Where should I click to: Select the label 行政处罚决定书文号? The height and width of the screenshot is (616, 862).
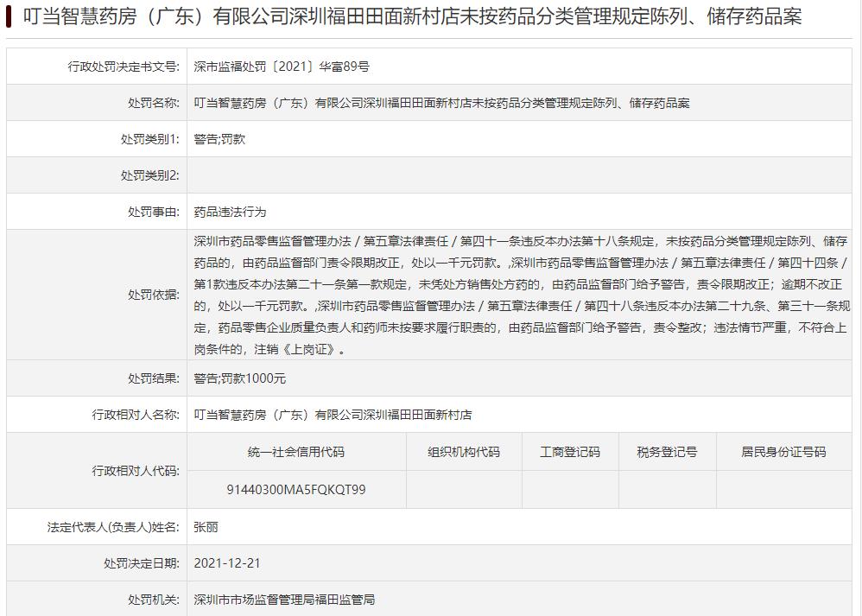click(124, 67)
